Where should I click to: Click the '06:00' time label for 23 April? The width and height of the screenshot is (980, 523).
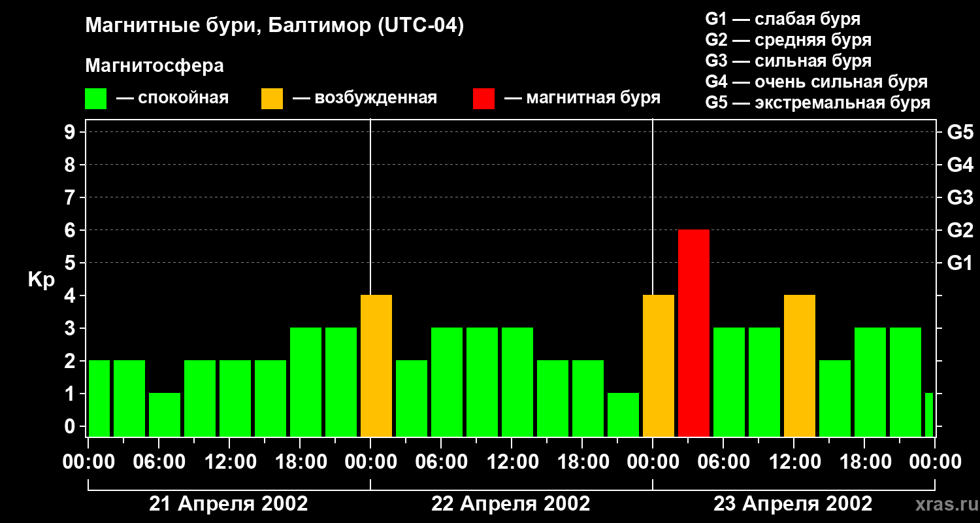(x=724, y=462)
